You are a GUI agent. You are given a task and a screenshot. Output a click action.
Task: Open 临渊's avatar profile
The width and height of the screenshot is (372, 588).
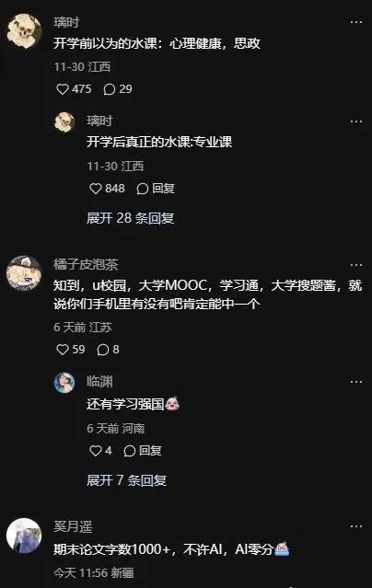click(64, 383)
